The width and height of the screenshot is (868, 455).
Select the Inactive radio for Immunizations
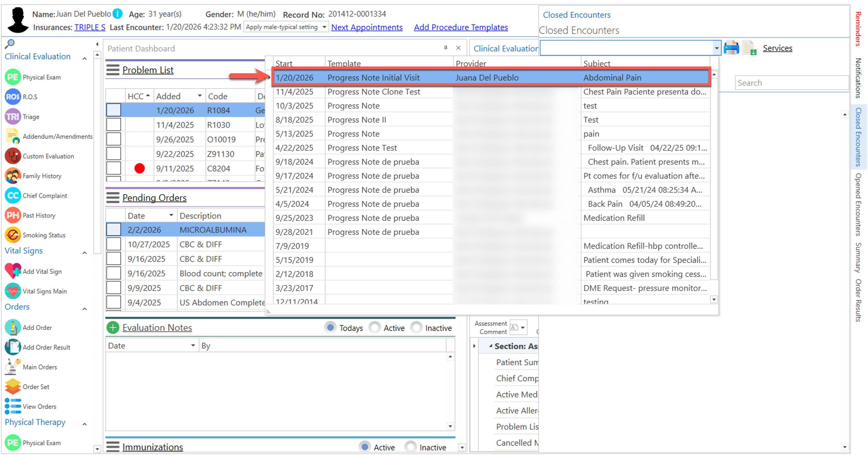click(410, 447)
